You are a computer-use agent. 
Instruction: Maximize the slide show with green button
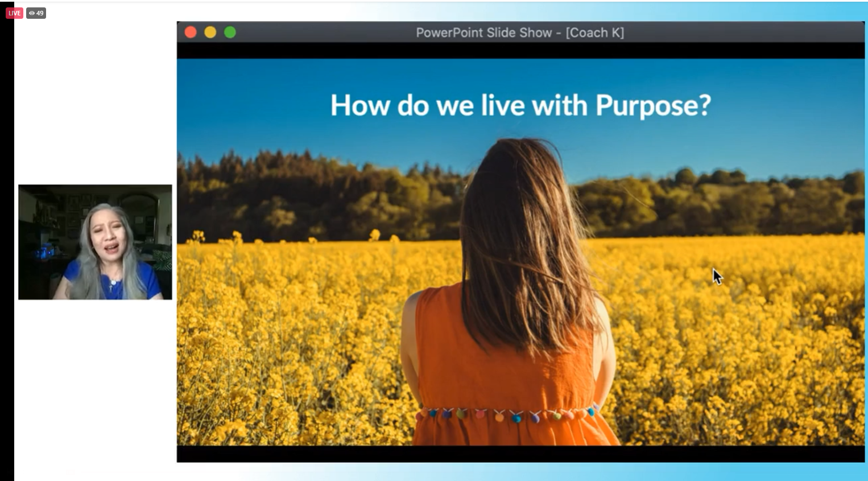[230, 32]
